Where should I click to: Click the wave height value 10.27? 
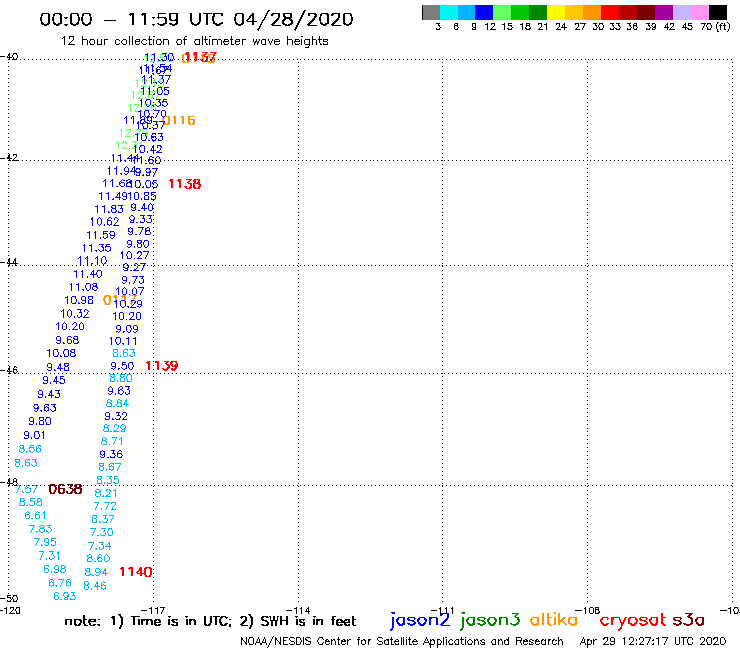[135, 255]
